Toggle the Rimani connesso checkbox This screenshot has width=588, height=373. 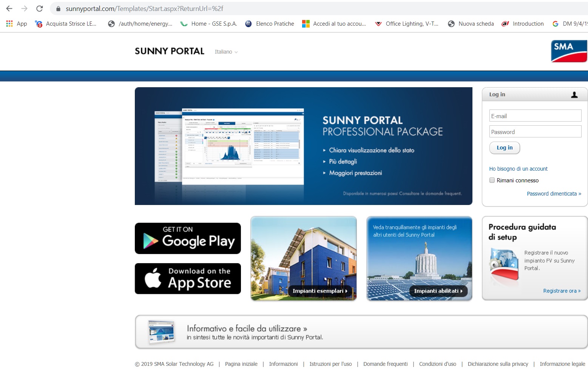click(x=492, y=180)
